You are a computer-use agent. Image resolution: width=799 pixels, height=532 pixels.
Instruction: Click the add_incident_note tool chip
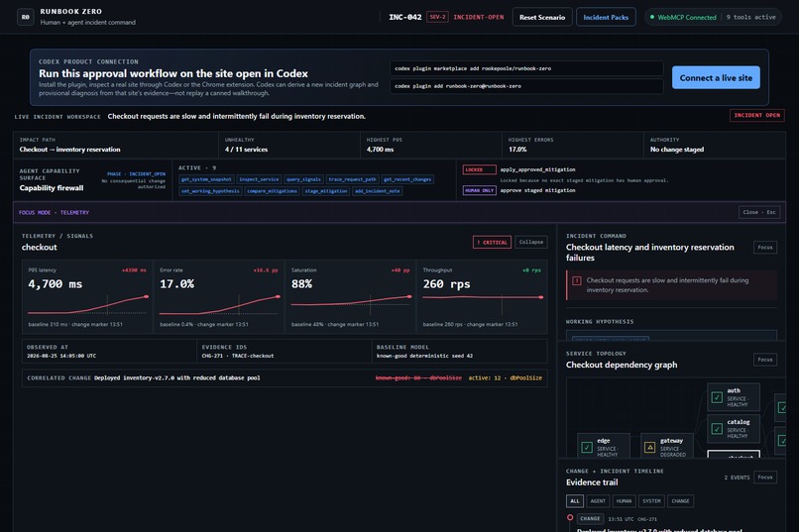point(377,191)
